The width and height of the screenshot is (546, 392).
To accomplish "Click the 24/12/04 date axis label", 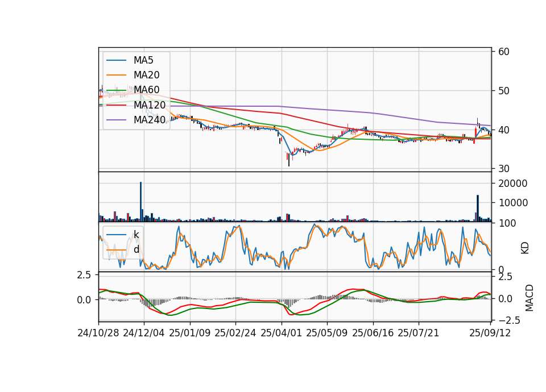I will click(144, 333).
